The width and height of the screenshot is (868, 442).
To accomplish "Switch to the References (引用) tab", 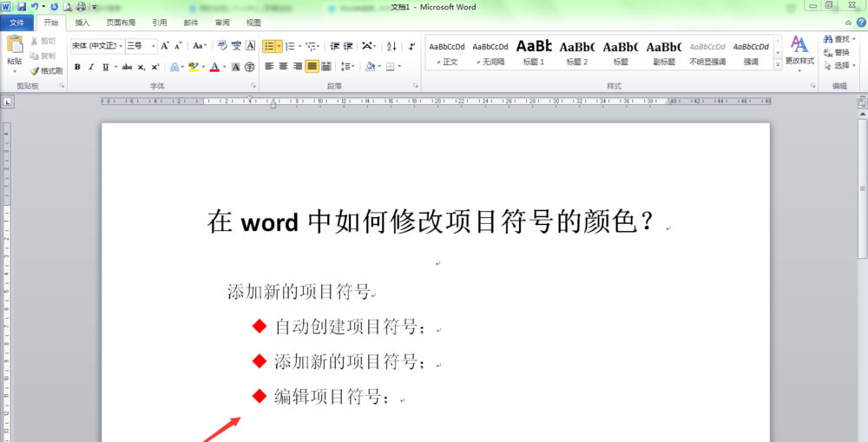I will (160, 23).
